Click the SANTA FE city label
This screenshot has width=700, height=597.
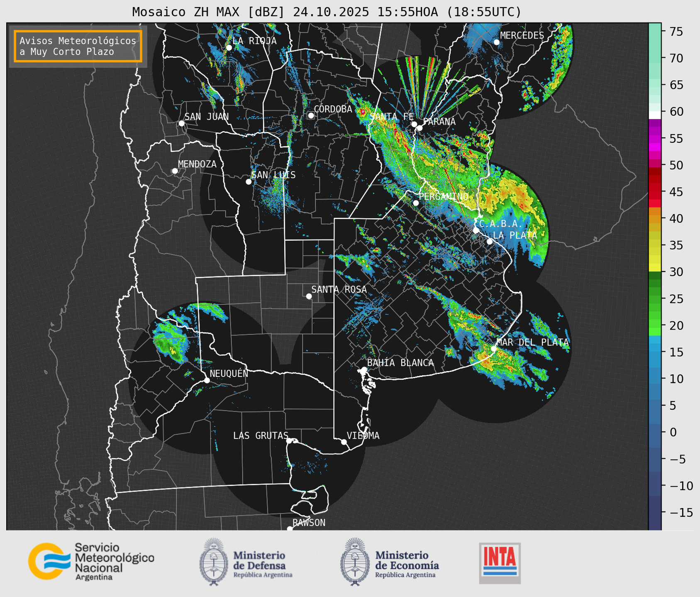[392, 117]
